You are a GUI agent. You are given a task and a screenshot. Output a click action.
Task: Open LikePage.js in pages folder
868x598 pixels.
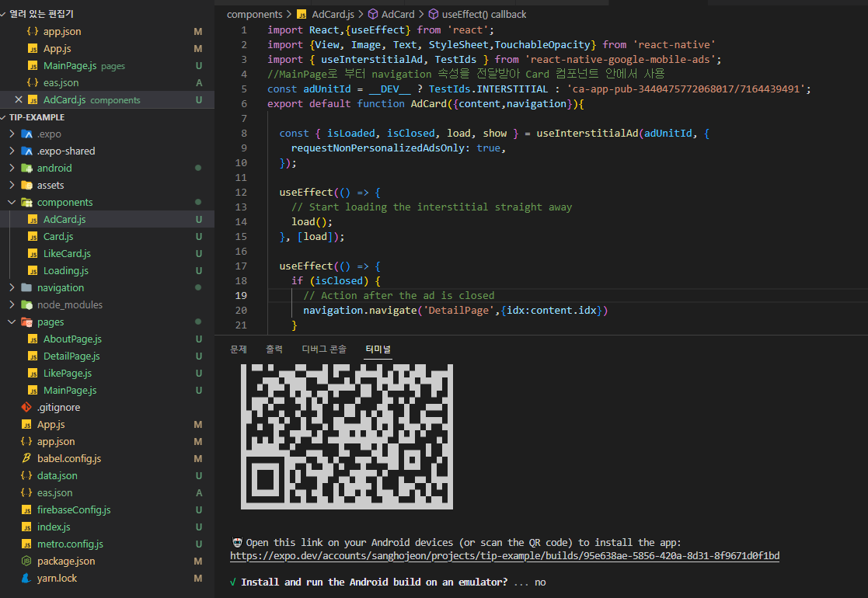68,374
